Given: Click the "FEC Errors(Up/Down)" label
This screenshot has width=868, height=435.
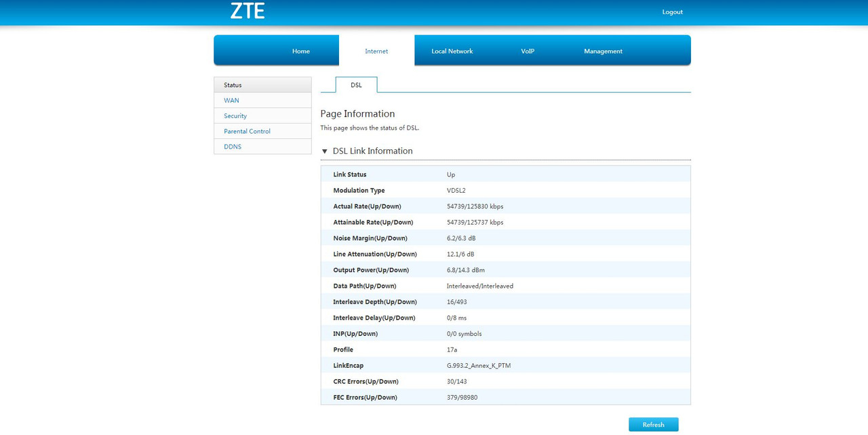Looking at the screenshot, I should coord(366,398).
